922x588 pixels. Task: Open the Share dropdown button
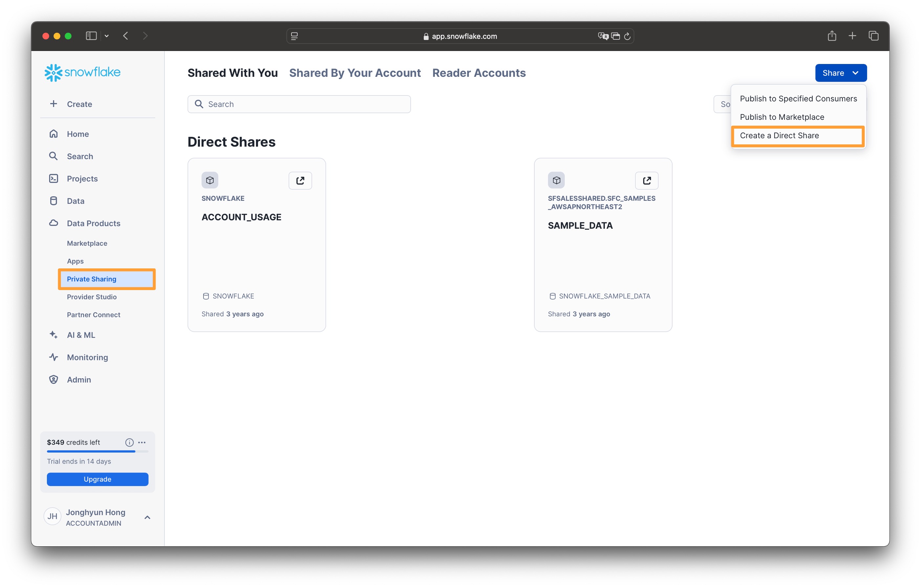pos(841,73)
